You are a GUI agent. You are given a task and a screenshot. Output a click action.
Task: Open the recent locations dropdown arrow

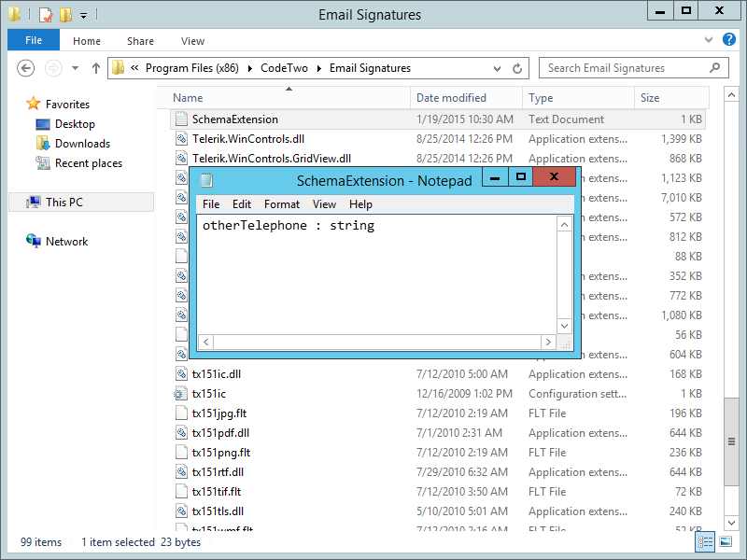click(75, 68)
